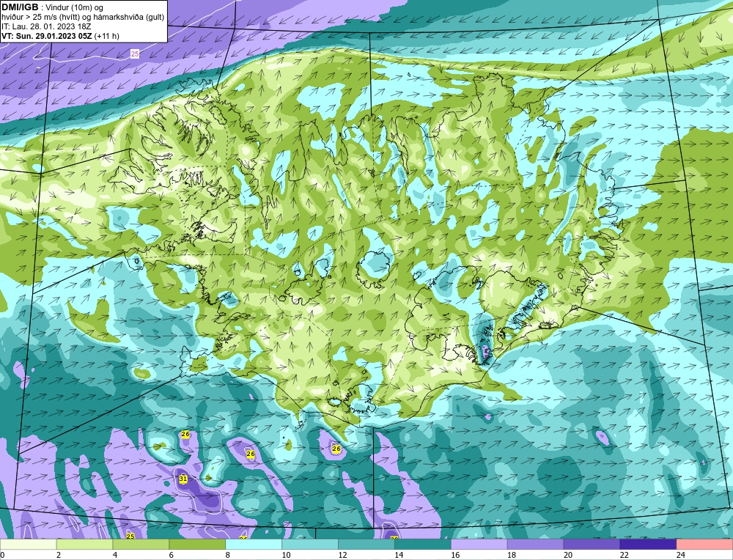The width and height of the screenshot is (733, 560).
Task: Click the 16–18 m/s lavender swatch
Action: click(x=479, y=545)
